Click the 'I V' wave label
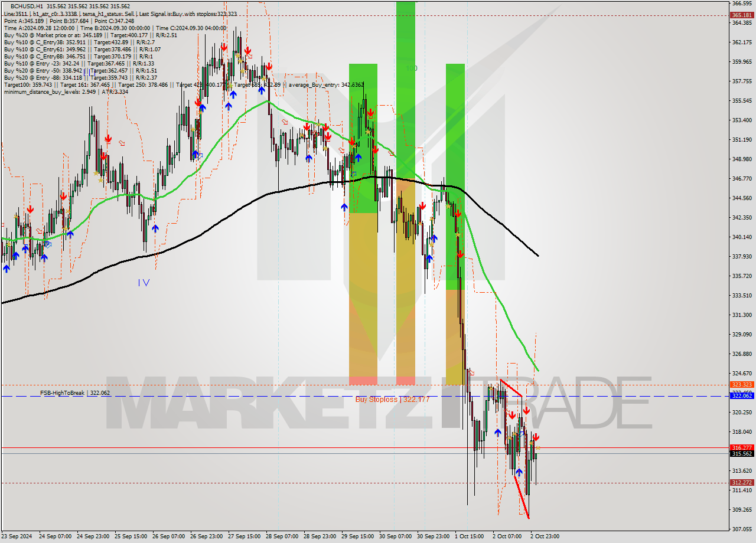The width and height of the screenshot is (756, 543). pyautogui.click(x=144, y=283)
